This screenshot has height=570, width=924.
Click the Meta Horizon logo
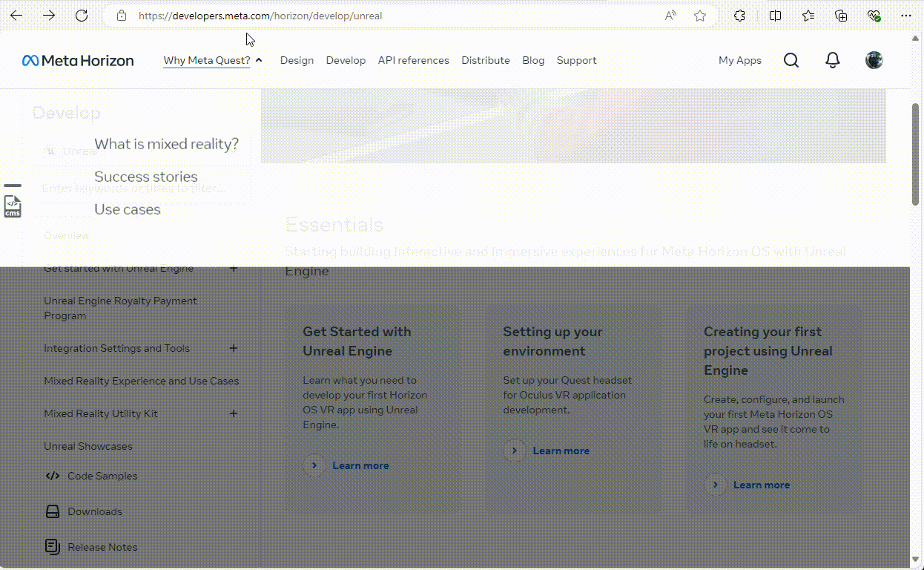click(x=78, y=61)
